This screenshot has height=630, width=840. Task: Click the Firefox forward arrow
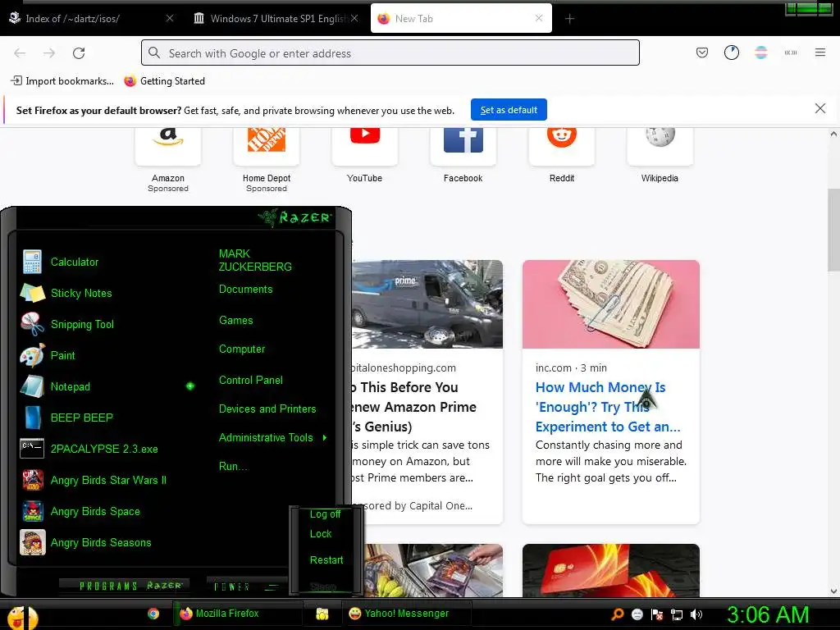click(49, 52)
